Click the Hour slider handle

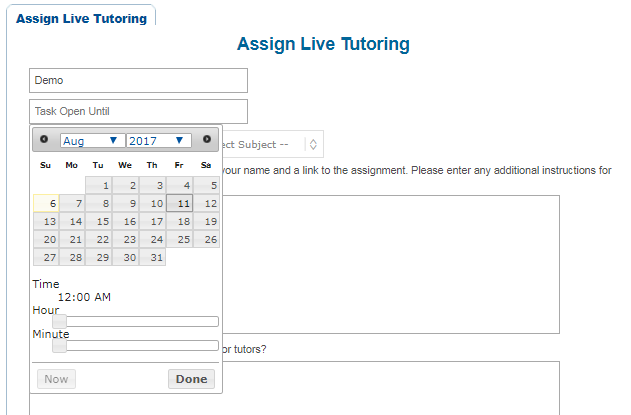[59, 321]
